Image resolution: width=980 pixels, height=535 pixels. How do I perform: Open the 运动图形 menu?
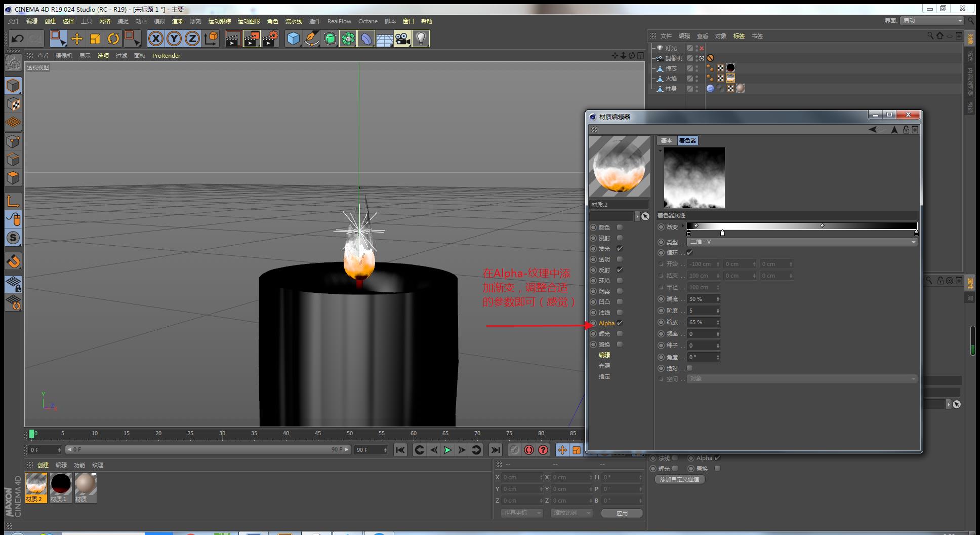(249, 21)
